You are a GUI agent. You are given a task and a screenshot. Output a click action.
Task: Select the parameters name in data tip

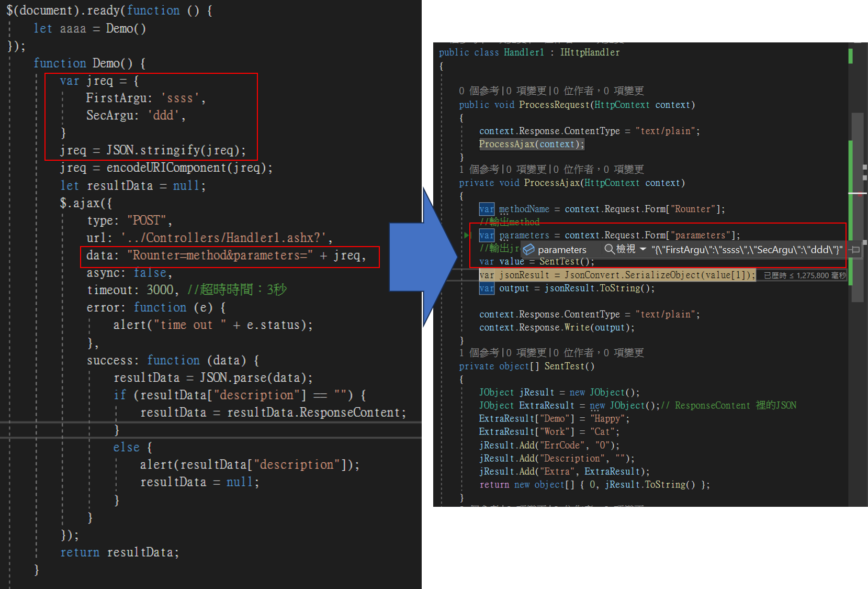(561, 250)
